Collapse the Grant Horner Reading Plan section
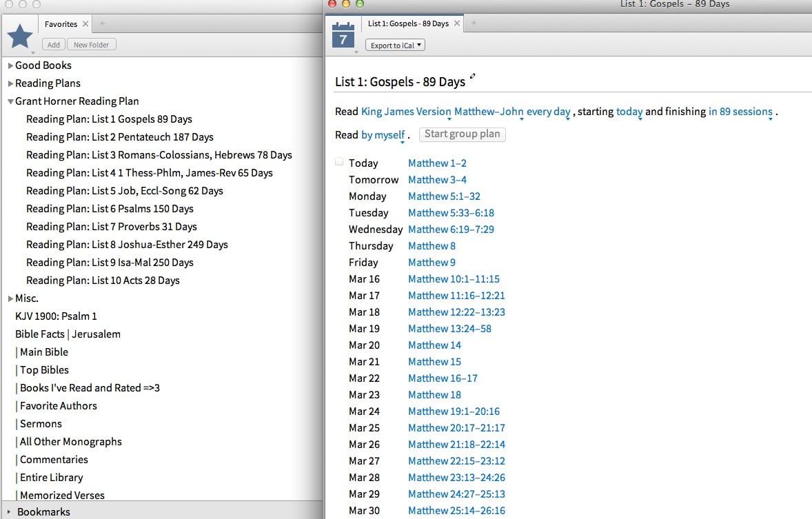 tap(10, 101)
